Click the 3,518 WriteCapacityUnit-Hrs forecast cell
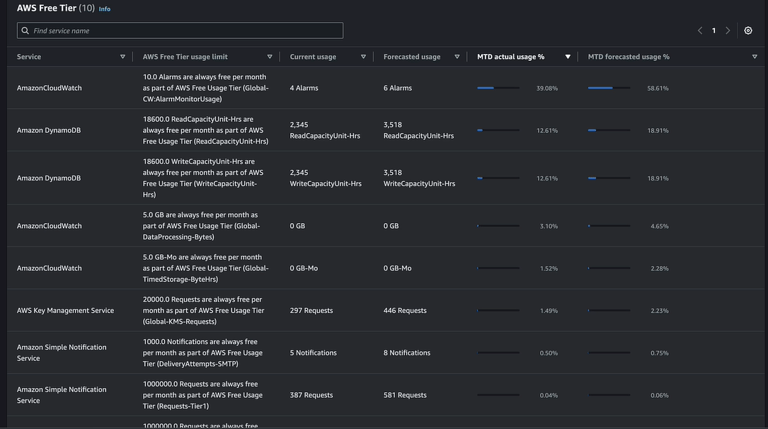 [x=419, y=178]
